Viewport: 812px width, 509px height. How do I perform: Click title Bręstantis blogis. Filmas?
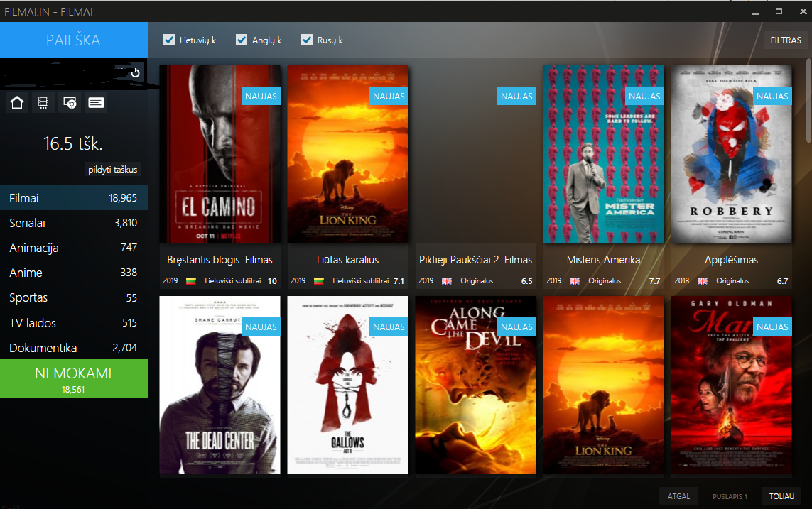pos(220,260)
